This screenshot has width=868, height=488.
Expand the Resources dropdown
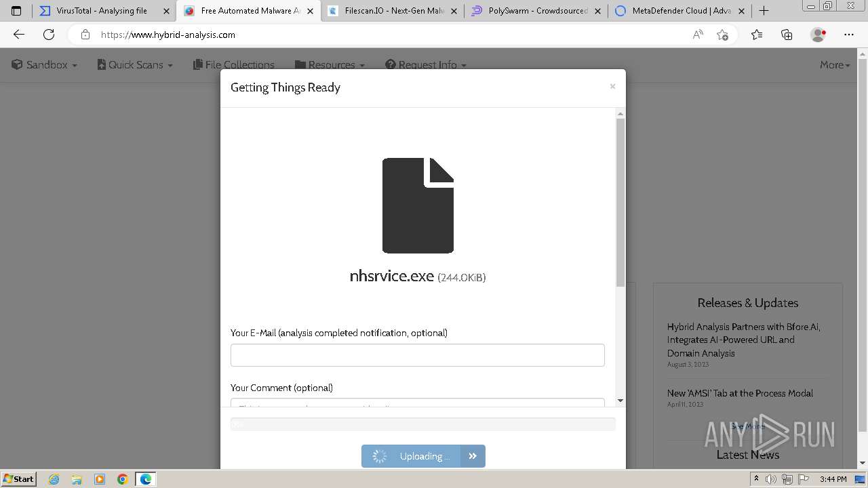click(330, 65)
